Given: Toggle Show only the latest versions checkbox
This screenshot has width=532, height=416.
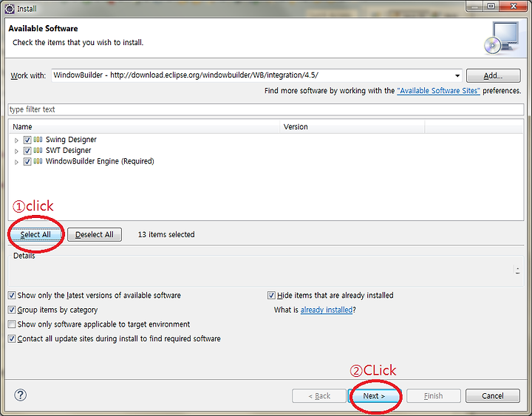Looking at the screenshot, I should click(x=12, y=296).
